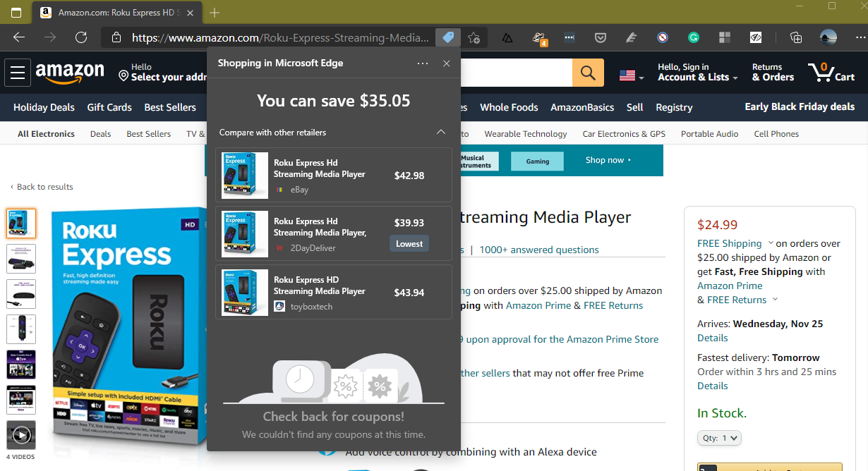This screenshot has width=868, height=471.
Task: Open the 1000+ answered questions link
Action: (x=539, y=250)
